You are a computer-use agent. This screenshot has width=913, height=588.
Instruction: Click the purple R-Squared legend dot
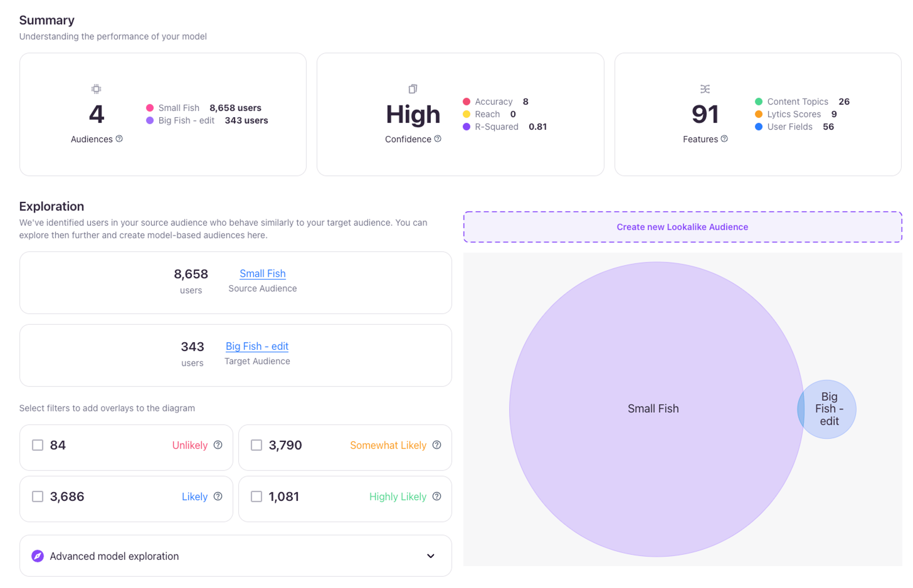(x=466, y=127)
